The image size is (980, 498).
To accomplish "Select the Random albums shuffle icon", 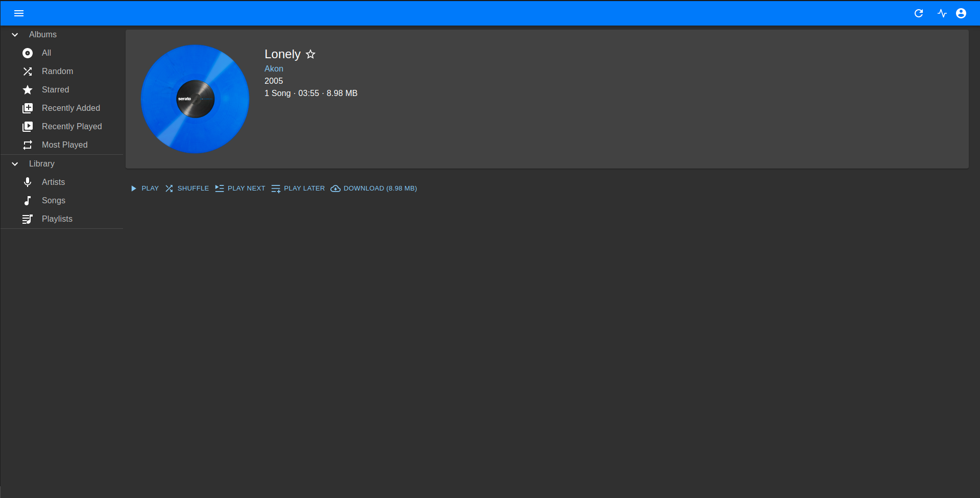I will click(x=28, y=72).
